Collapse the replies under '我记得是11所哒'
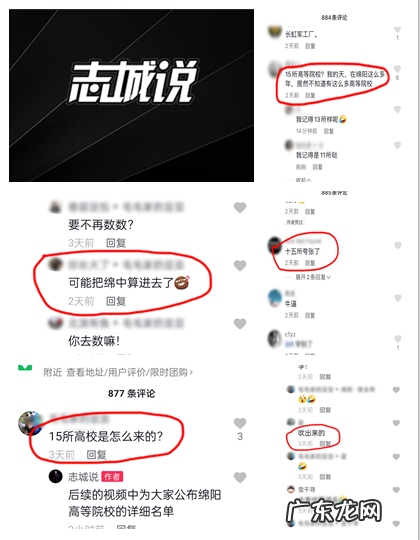Image resolution: width=420 pixels, height=540 pixels. coord(303,180)
